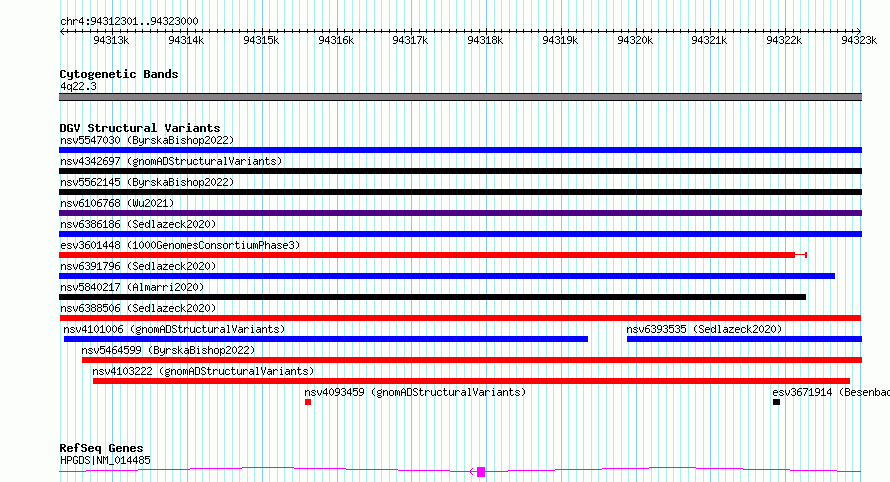Click the nsv4103222 red variant bar
This screenshot has height=482, width=890.
click(x=471, y=381)
